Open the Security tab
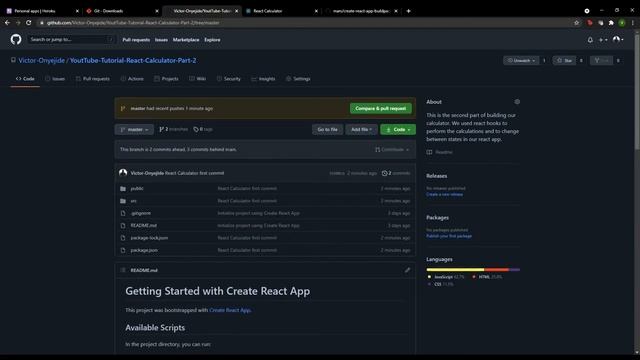The height and width of the screenshot is (360, 640). [229, 78]
